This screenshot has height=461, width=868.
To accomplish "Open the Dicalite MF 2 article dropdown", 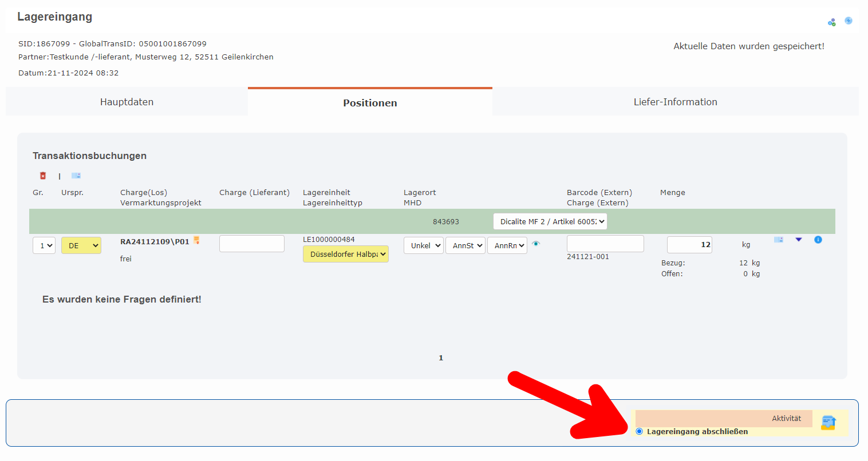I will pyautogui.click(x=550, y=221).
